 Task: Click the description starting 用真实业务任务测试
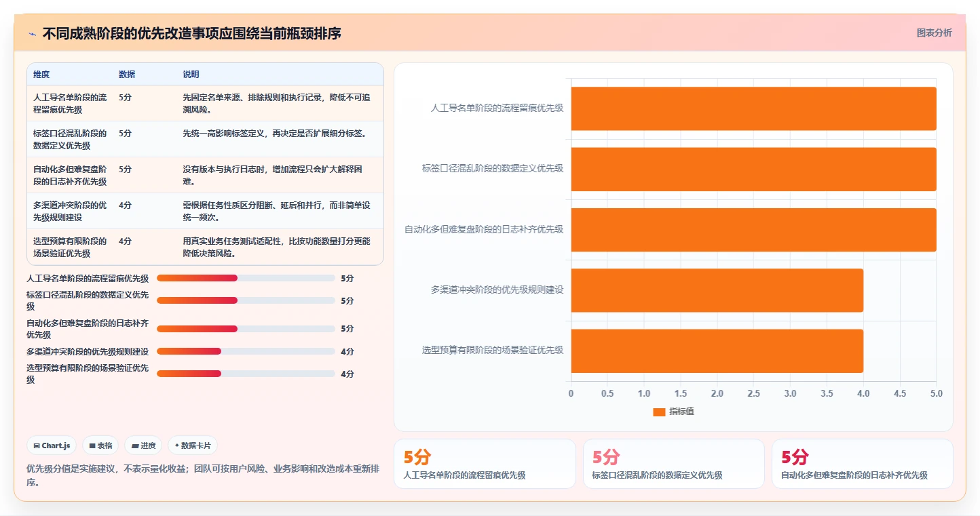tap(276, 247)
